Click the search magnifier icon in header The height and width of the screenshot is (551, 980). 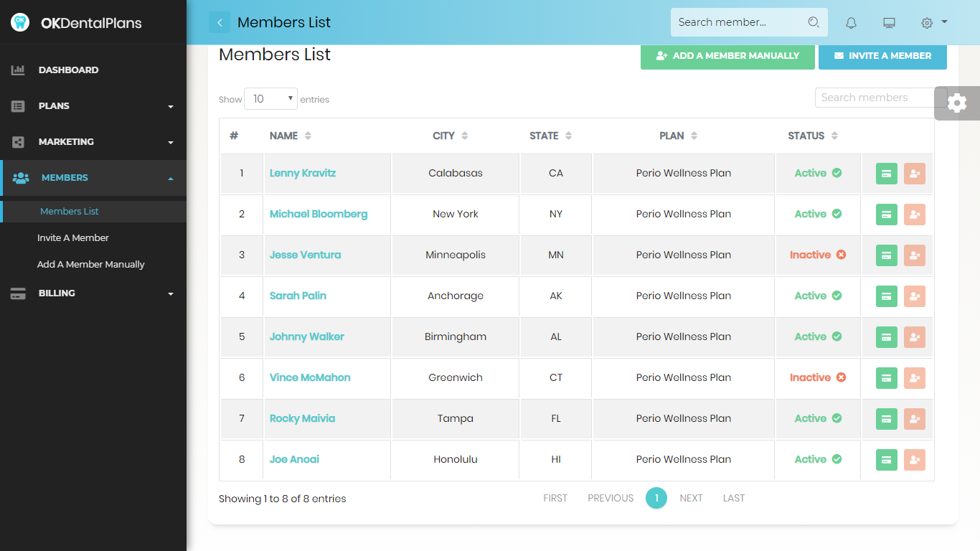click(814, 22)
